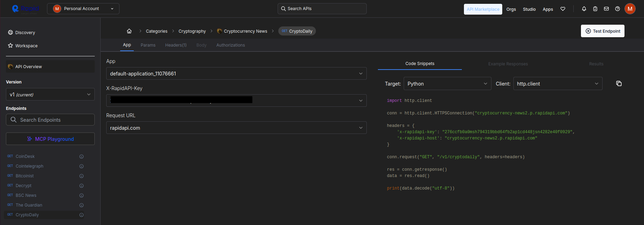Screen dimensions: 644x225
Task: Expand the Personal Account dropdown
Action: pyautogui.click(x=83, y=9)
